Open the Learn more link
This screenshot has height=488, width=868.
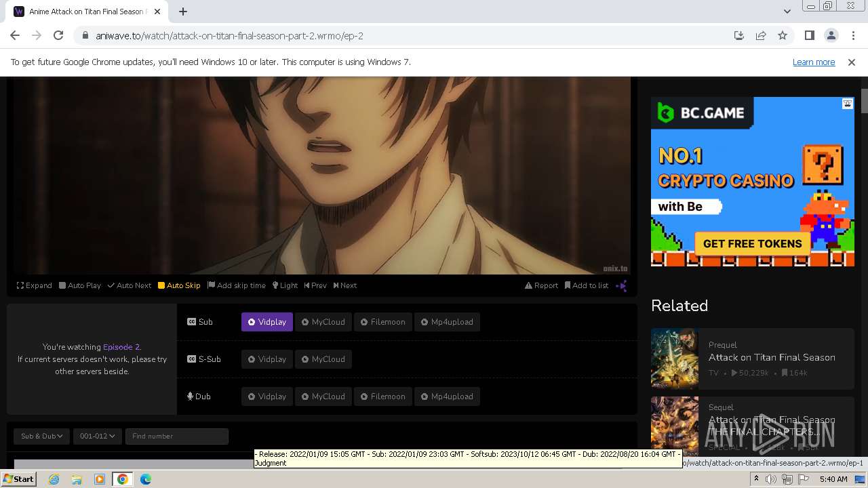[x=814, y=62]
